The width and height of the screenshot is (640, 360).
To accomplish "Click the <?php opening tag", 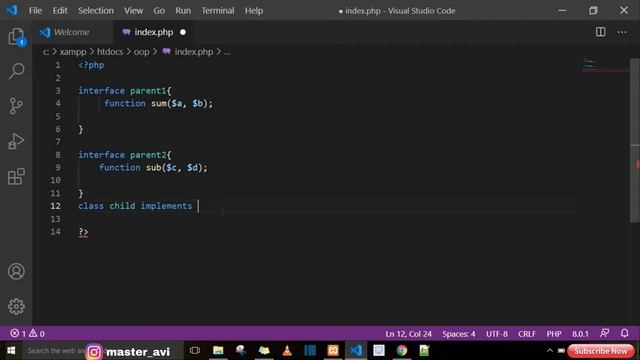I will click(x=91, y=65).
